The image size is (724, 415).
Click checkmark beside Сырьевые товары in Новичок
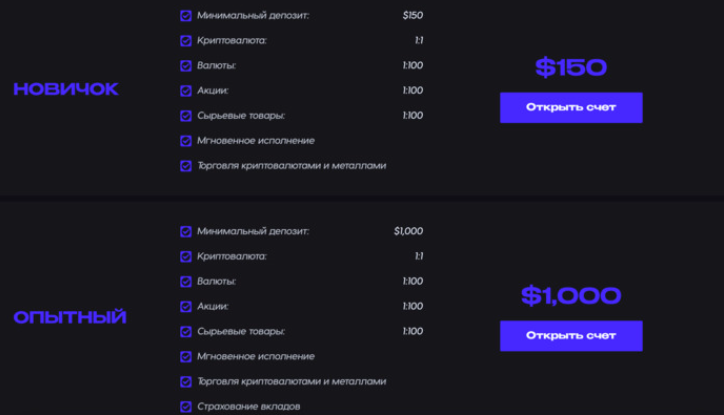pos(185,116)
